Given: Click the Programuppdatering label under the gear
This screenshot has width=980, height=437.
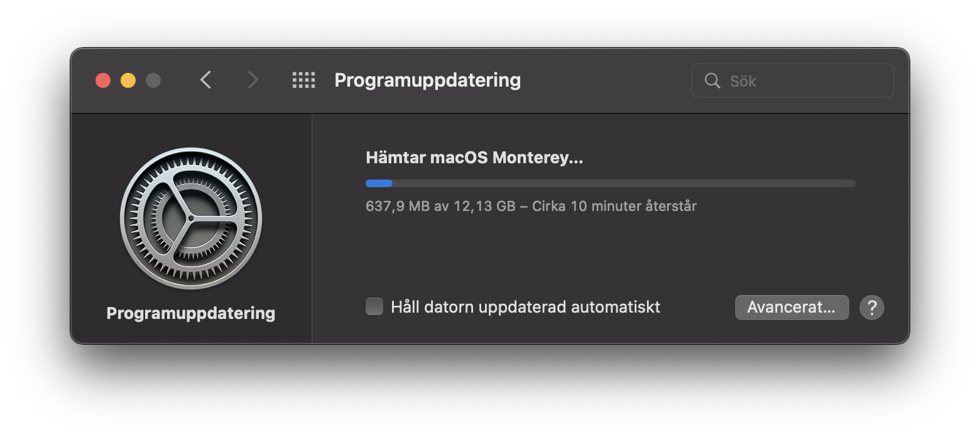Looking at the screenshot, I should 191,313.
